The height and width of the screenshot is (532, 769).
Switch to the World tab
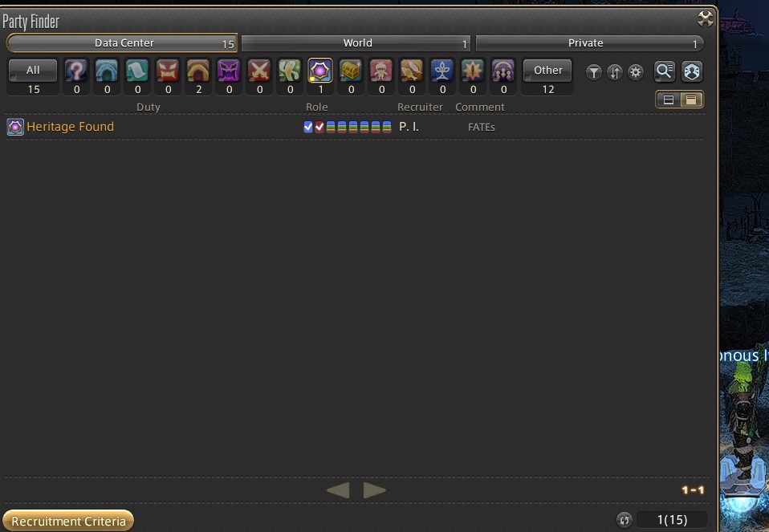(356, 43)
